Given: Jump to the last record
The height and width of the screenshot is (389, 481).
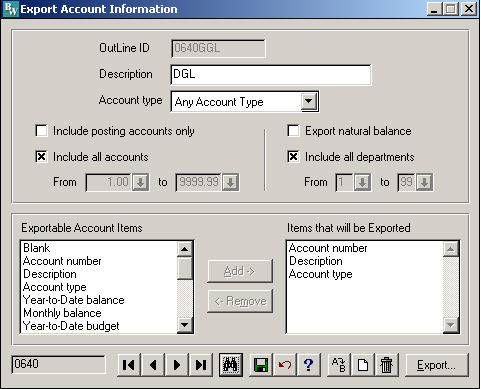Looking at the screenshot, I should coord(201,365).
